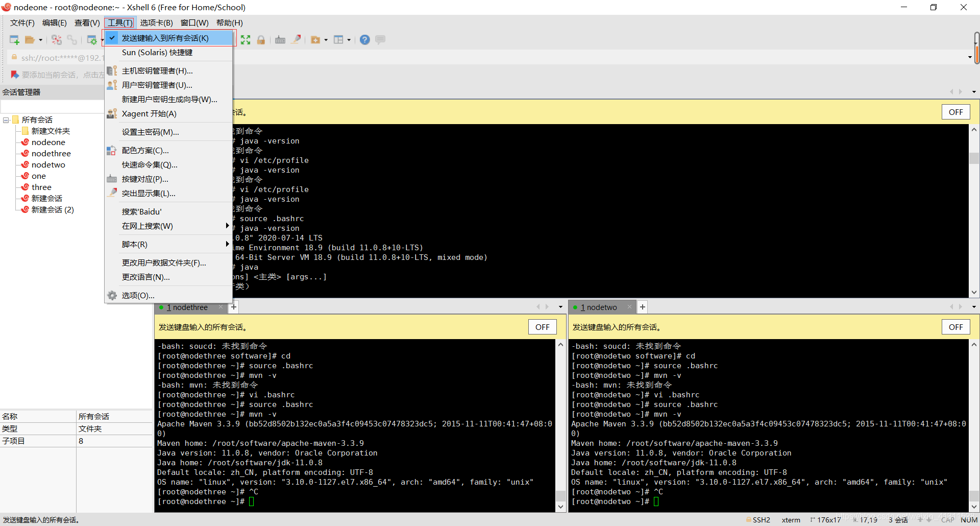Click the red bookmark add-session icon
980x526 pixels.
(x=15, y=75)
